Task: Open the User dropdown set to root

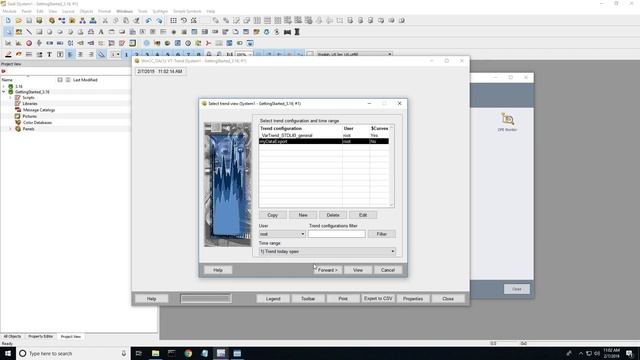Action: [x=282, y=234]
